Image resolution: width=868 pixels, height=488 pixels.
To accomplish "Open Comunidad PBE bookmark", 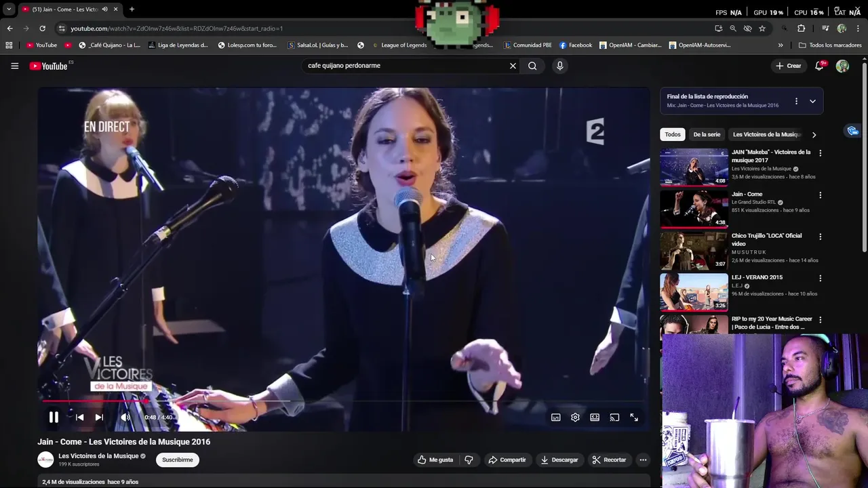I will 528,45.
